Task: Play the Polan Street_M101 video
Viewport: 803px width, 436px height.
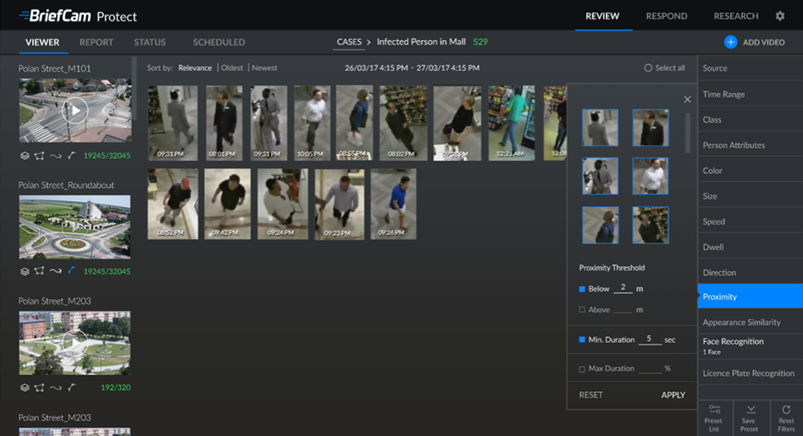Action: point(75,110)
